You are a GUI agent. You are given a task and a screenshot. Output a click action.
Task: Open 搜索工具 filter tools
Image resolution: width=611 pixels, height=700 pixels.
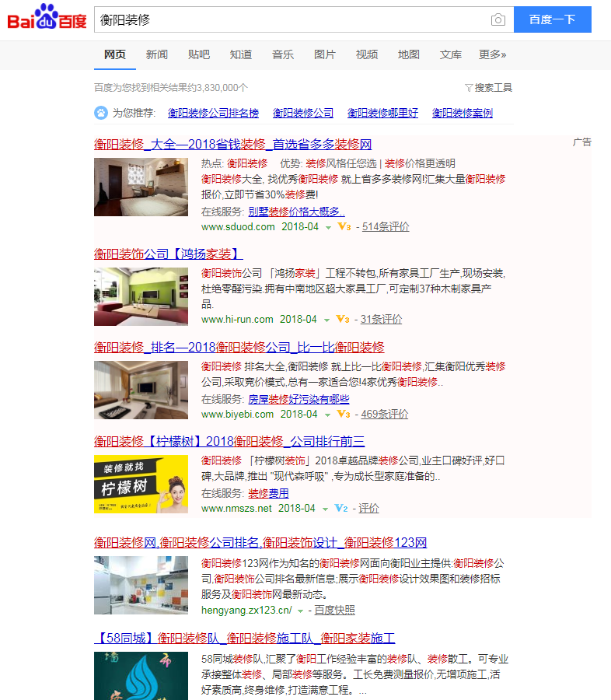coord(488,88)
